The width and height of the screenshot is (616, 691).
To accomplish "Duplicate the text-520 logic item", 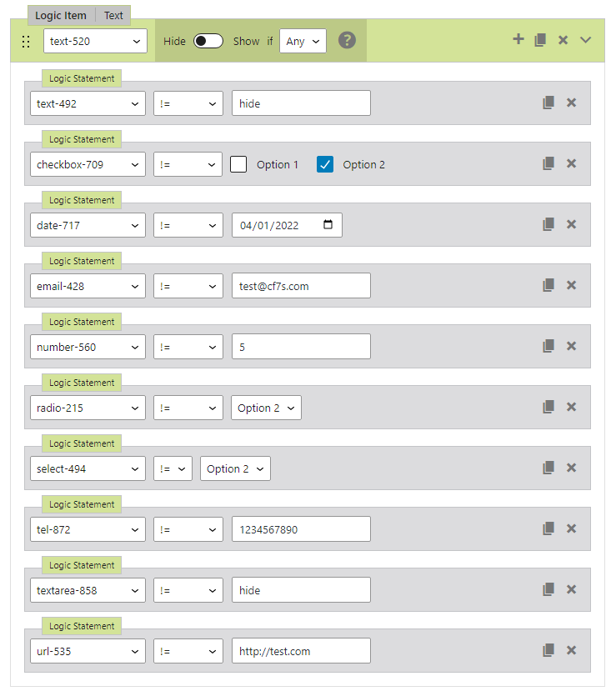I will 540,40.
